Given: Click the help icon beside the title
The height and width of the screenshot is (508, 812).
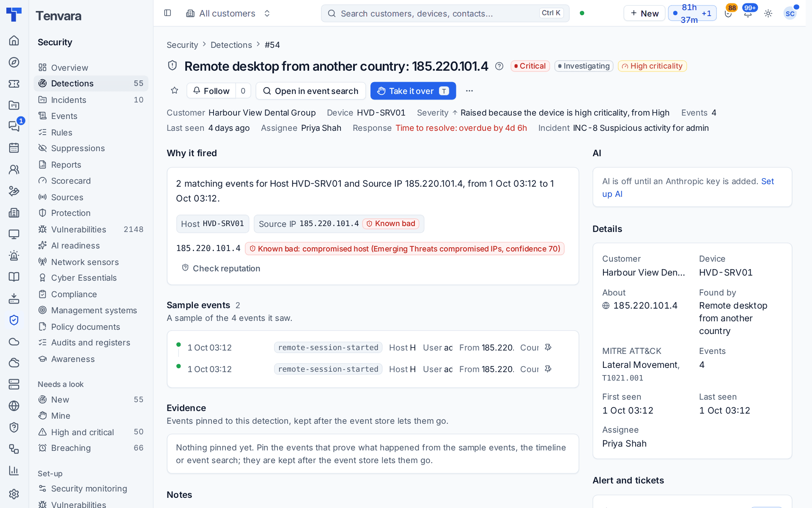Looking at the screenshot, I should 499,66.
